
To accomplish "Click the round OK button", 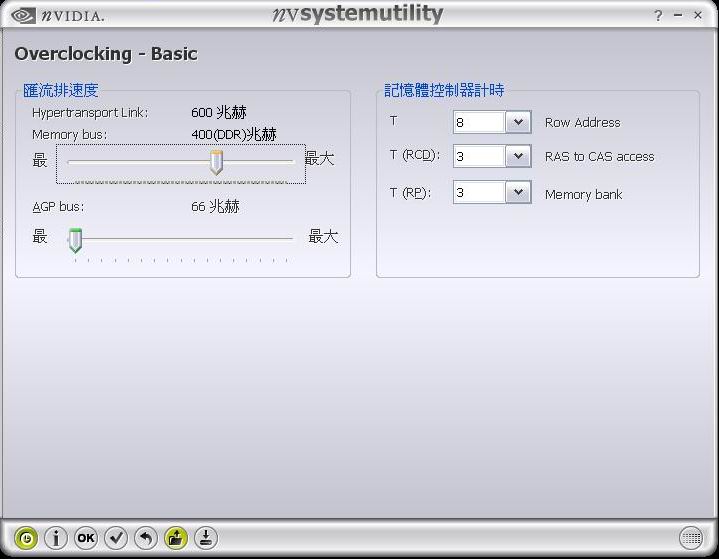I will [x=86, y=537].
